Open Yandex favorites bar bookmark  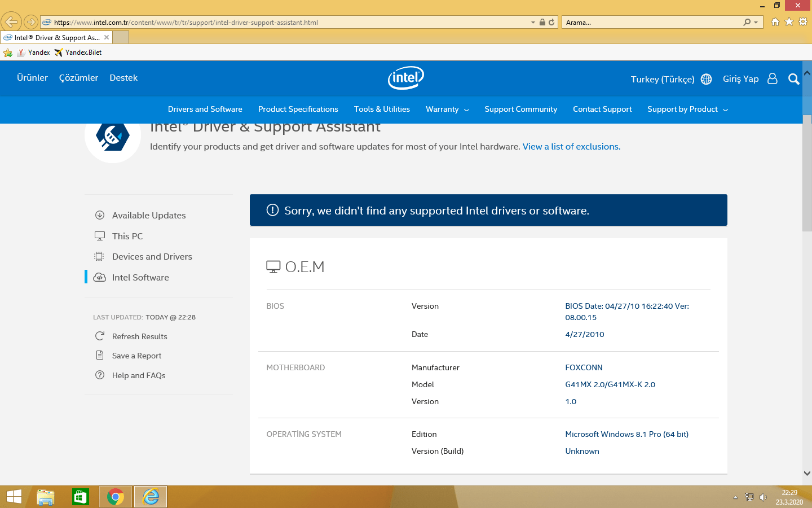point(33,52)
